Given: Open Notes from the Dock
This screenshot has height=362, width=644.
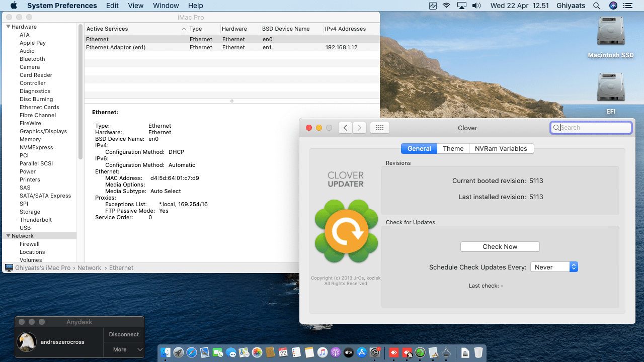Looking at the screenshot, I should click(309, 353).
